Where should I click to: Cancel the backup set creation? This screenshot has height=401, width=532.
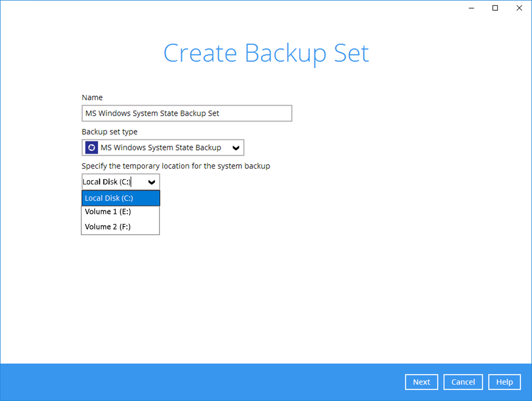[463, 382]
